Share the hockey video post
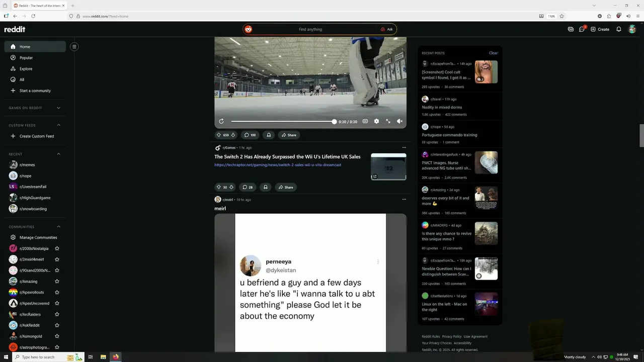The width and height of the screenshot is (644, 362). click(x=289, y=135)
